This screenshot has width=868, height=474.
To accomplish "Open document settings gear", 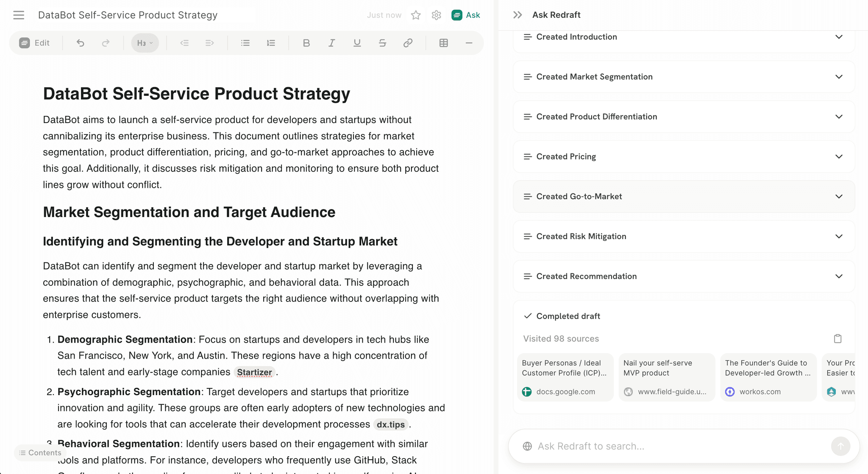I will (x=436, y=15).
